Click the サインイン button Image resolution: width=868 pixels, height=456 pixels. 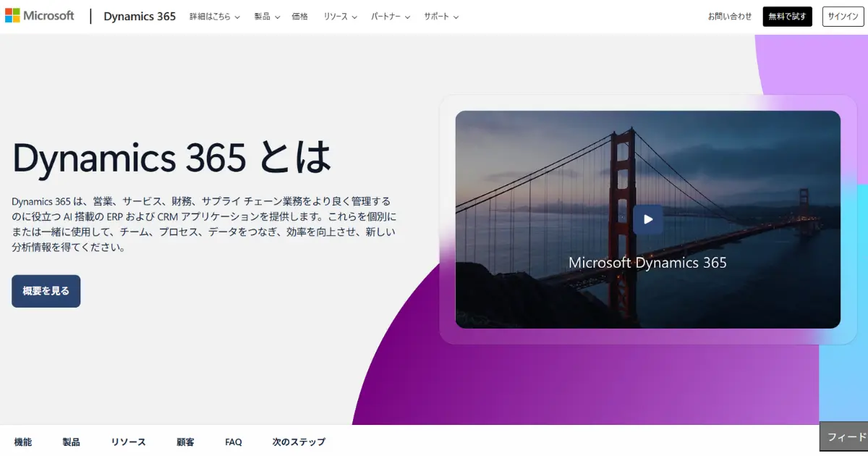point(842,15)
